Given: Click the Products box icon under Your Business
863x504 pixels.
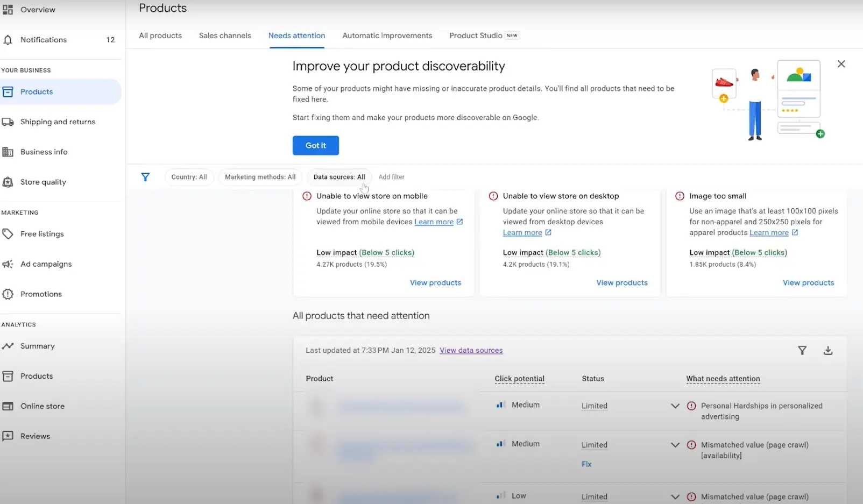Looking at the screenshot, I should (x=8, y=92).
